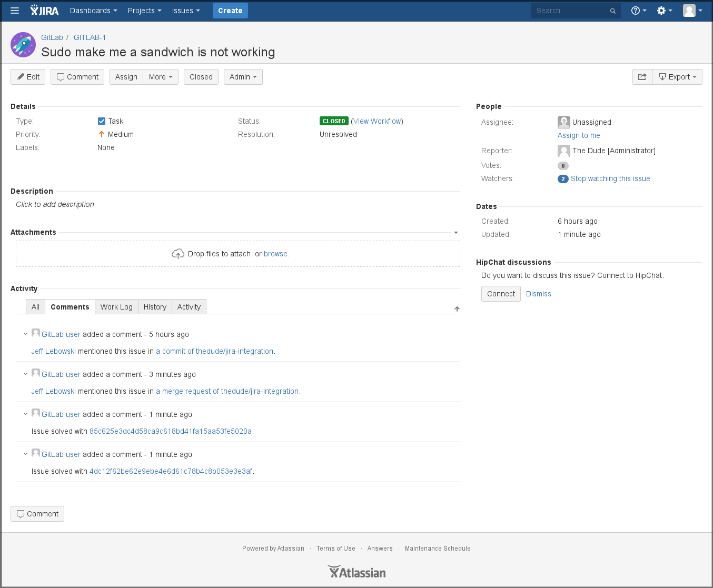This screenshot has width=713, height=588.
Task: Open the Export dropdown
Action: pos(677,76)
